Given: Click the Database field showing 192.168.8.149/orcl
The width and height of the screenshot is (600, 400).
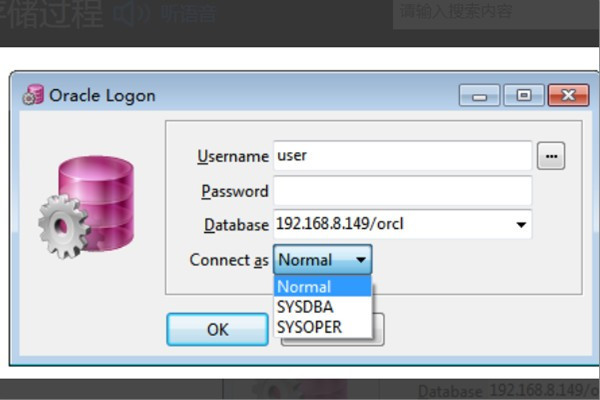Looking at the screenshot, I should pyautogui.click(x=402, y=224).
